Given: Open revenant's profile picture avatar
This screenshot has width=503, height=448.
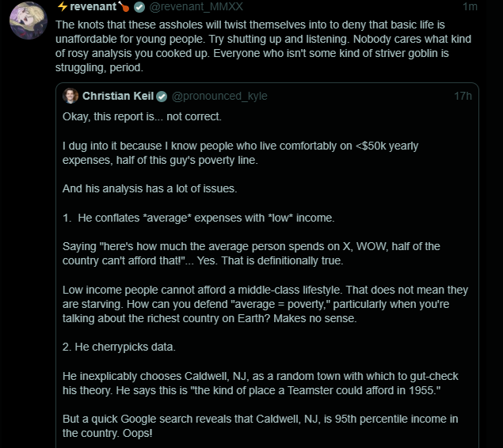Looking at the screenshot, I should (27, 19).
